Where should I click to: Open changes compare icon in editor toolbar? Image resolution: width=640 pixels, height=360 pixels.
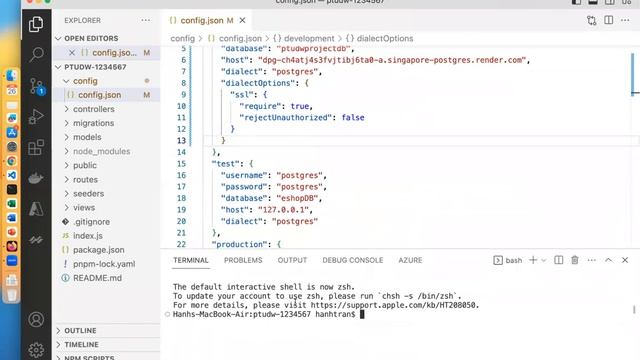pyautogui.click(x=591, y=20)
